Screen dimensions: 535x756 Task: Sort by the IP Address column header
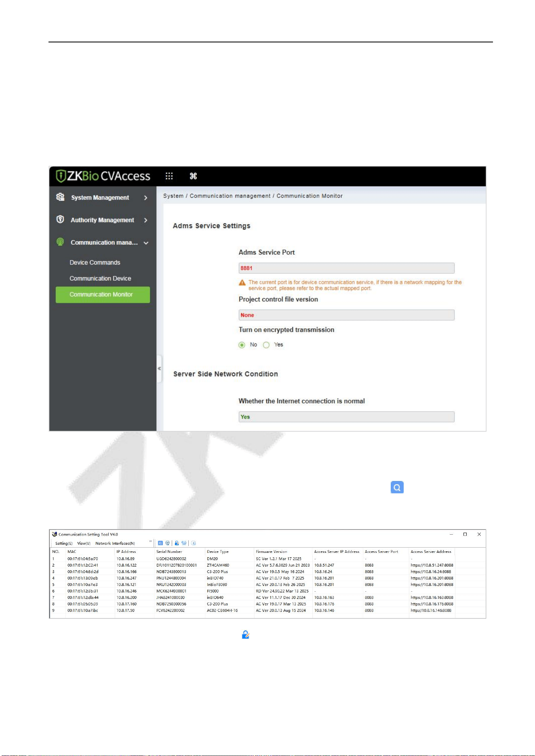tap(126, 552)
